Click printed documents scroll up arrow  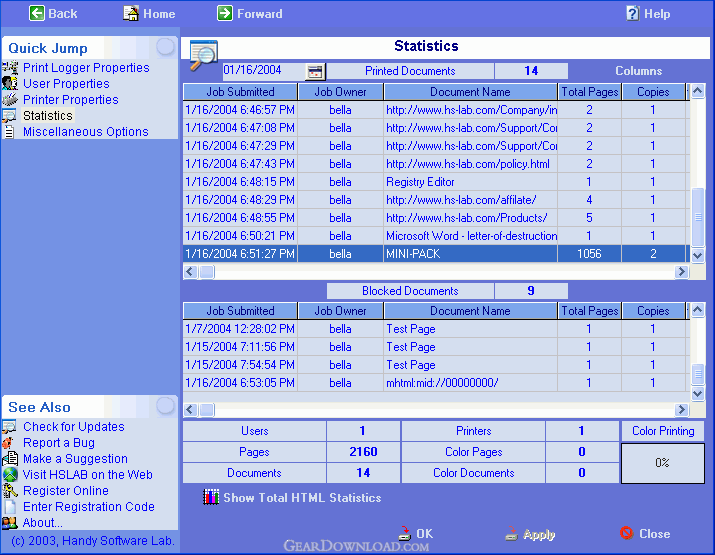click(x=697, y=90)
